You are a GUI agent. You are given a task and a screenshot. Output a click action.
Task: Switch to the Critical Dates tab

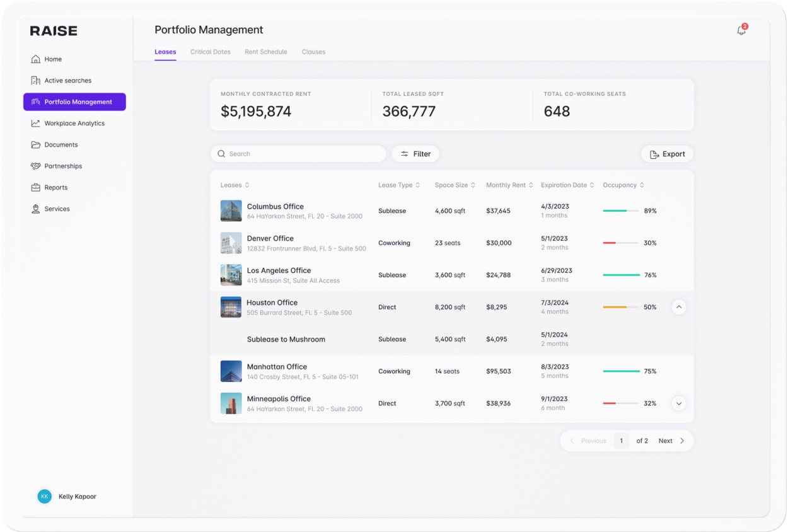[211, 52]
